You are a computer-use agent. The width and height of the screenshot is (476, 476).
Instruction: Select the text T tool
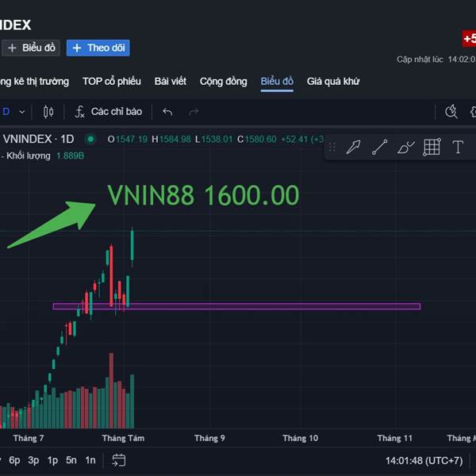(x=458, y=148)
